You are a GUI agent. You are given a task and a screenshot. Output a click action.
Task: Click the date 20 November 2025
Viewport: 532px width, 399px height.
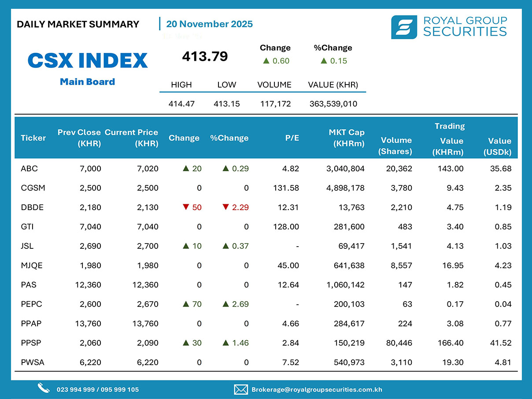(209, 24)
